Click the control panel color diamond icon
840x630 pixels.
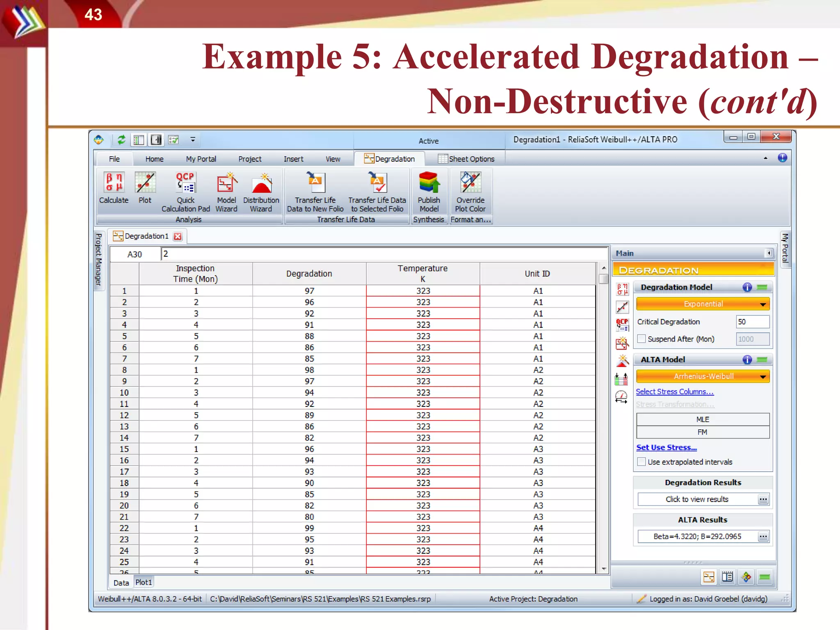coord(746,577)
